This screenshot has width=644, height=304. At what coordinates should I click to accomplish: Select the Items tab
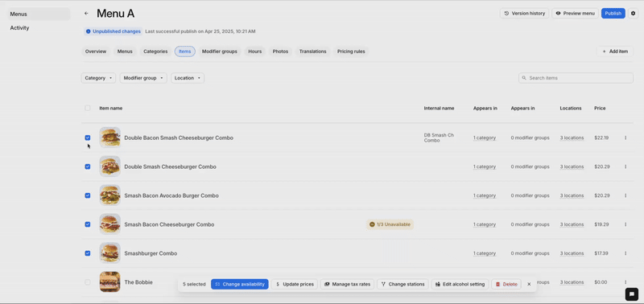[185, 51]
